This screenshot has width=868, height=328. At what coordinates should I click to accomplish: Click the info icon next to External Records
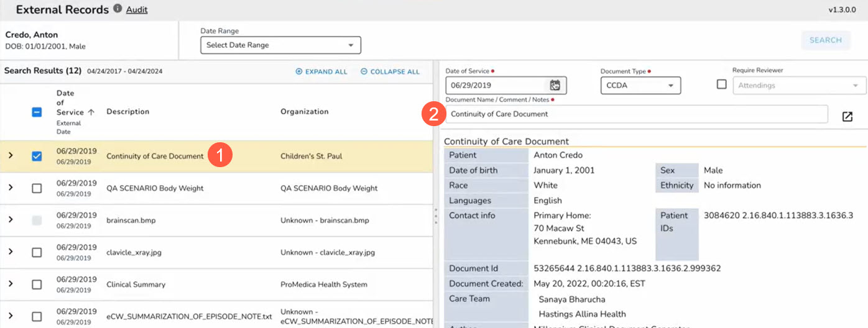tap(117, 9)
